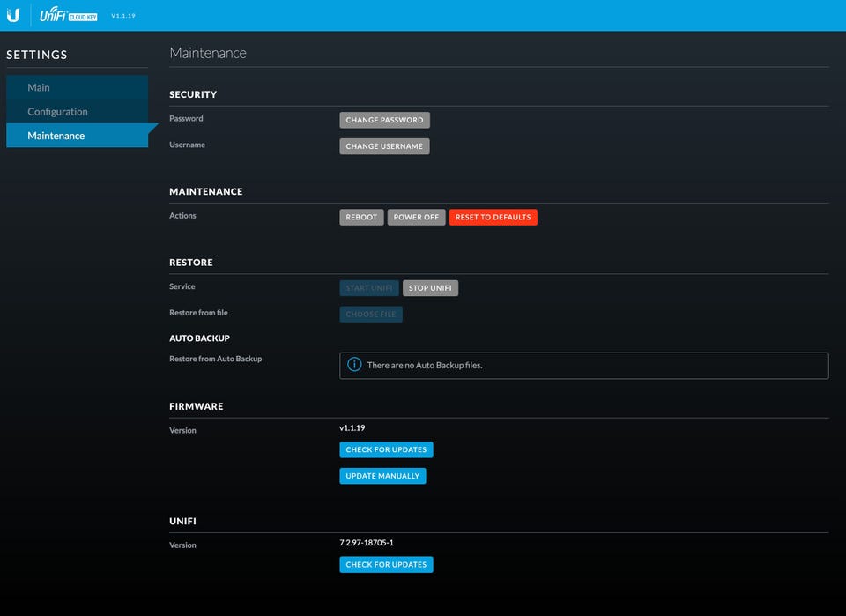Click the UNIFI section heading

[x=183, y=521]
